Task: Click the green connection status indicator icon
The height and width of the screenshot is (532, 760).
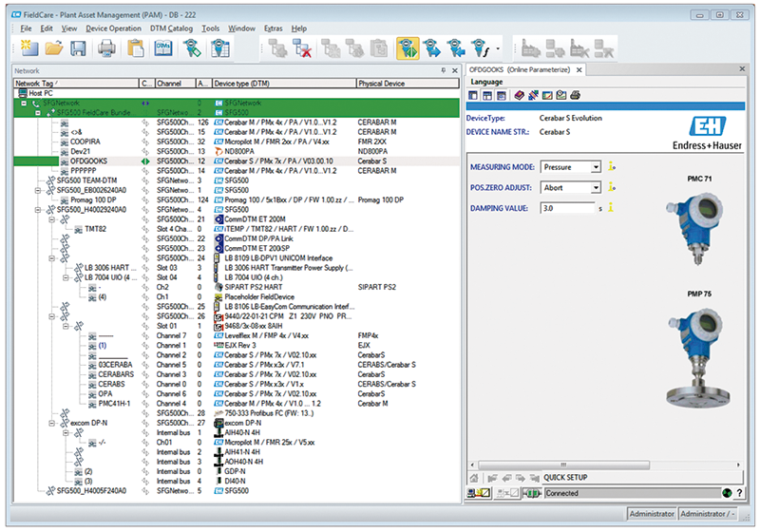Action: coord(727,493)
